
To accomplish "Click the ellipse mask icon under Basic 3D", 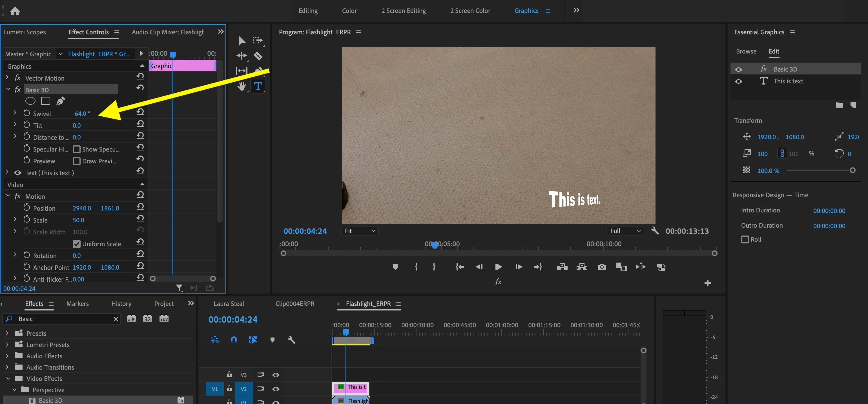I will (x=30, y=101).
